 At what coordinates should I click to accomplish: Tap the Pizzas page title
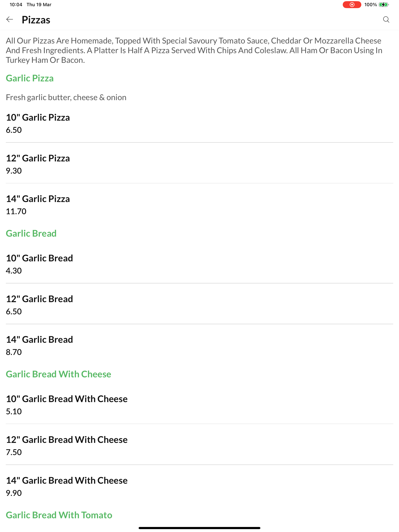[x=36, y=20]
